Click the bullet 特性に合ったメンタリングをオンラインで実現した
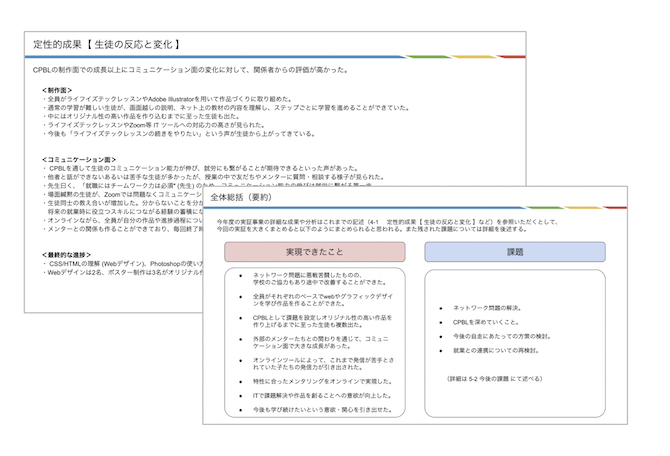The height and width of the screenshot is (456, 670). pyautogui.click(x=322, y=381)
